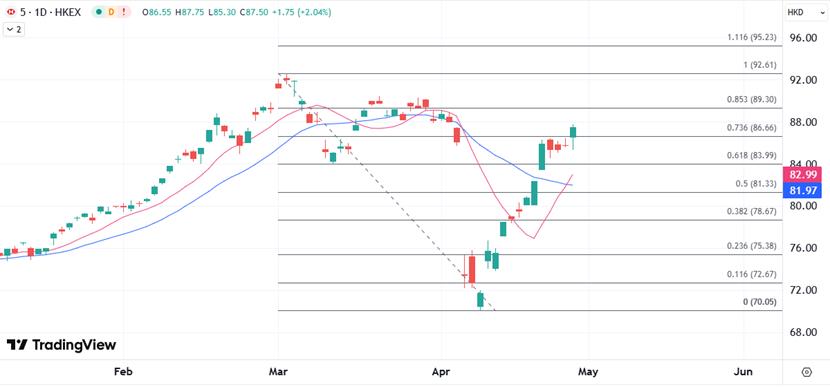Click the Fibonacci 1 (92.61) level label
The height and width of the screenshot is (387, 830).
pos(760,65)
